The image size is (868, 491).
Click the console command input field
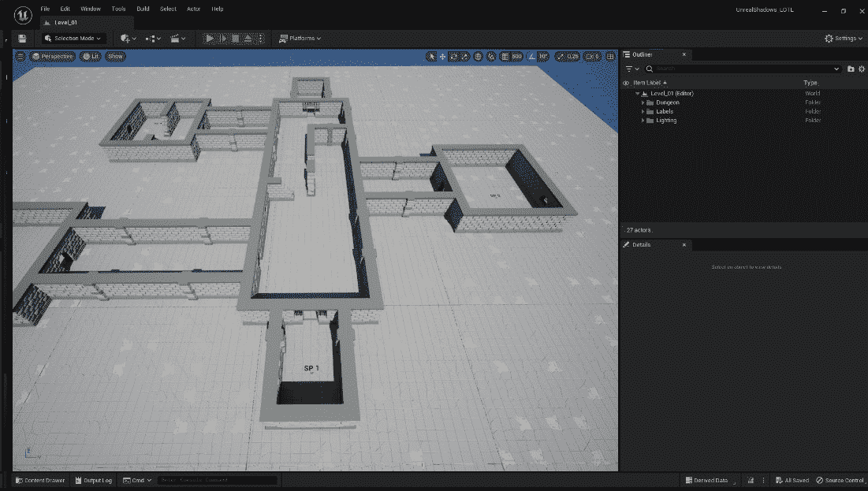[217, 481]
